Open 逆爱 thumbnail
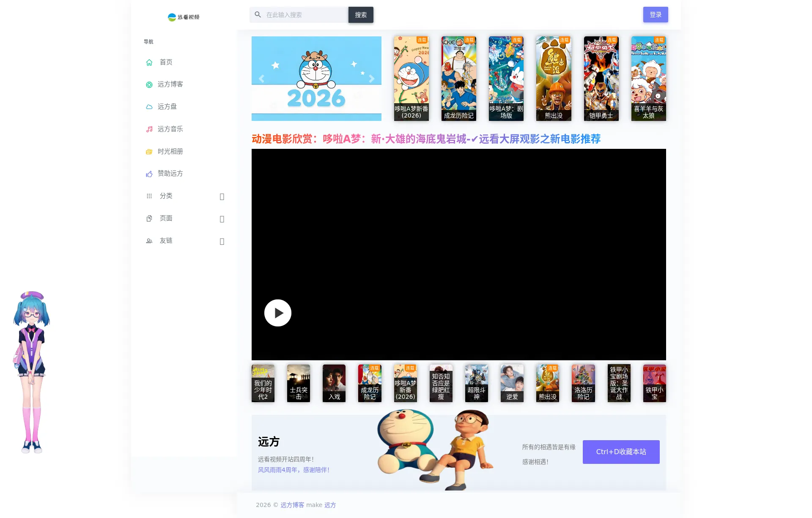812x518 pixels. click(x=512, y=383)
